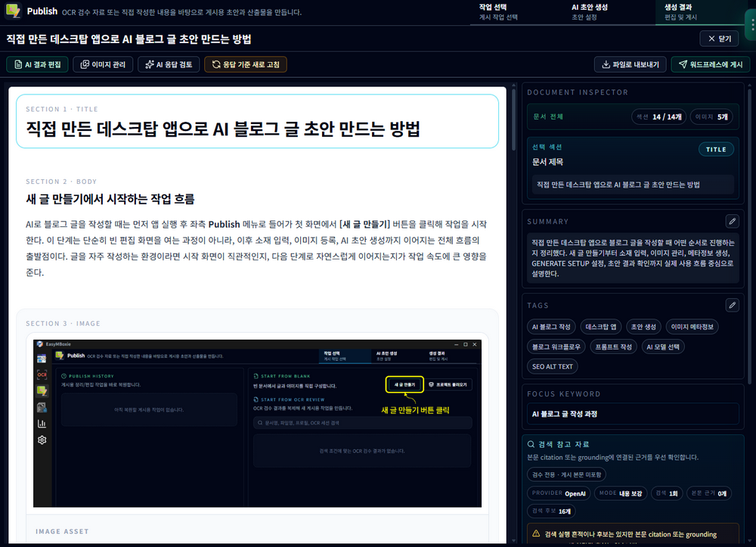
Task: Select the 초안 생성 tag
Action: click(x=643, y=327)
